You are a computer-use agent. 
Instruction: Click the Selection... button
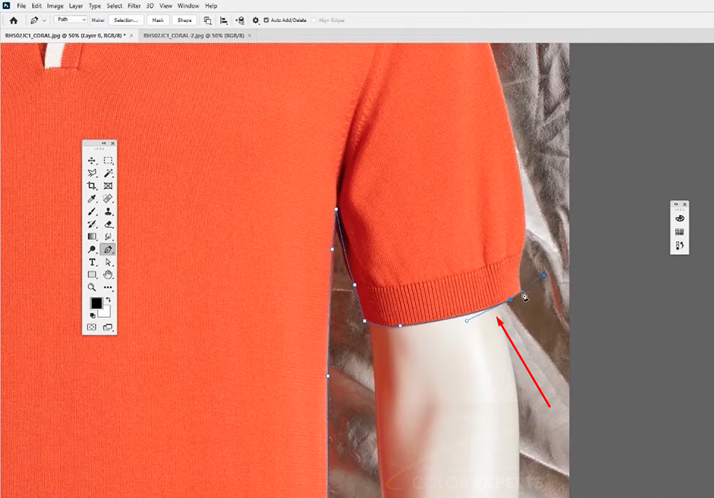pos(125,20)
